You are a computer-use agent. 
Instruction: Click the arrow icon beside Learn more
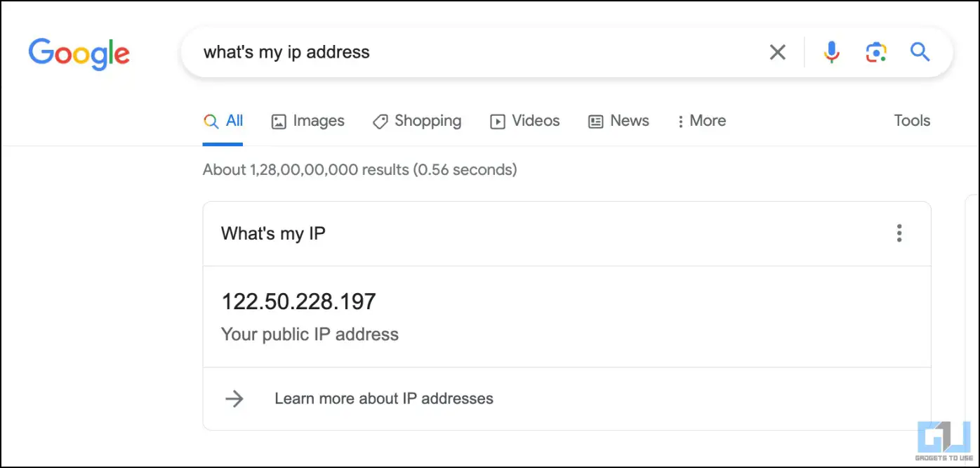234,399
